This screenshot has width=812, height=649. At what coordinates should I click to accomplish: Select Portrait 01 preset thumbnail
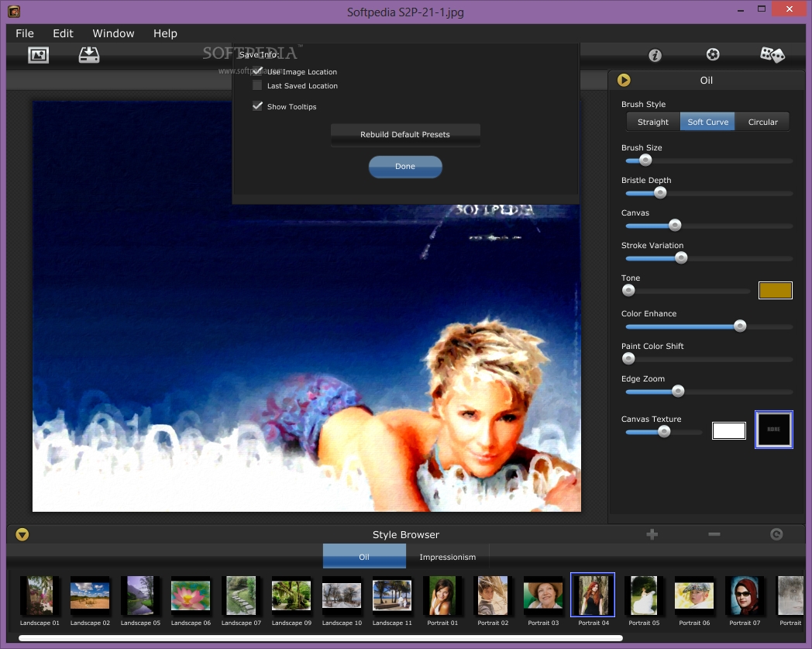point(442,595)
